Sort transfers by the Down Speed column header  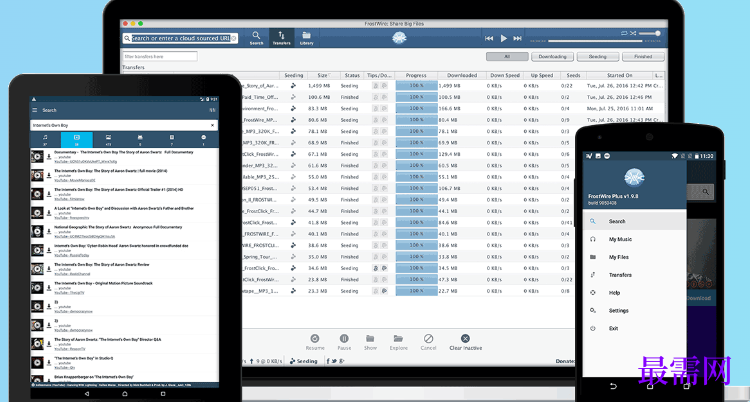click(x=505, y=76)
